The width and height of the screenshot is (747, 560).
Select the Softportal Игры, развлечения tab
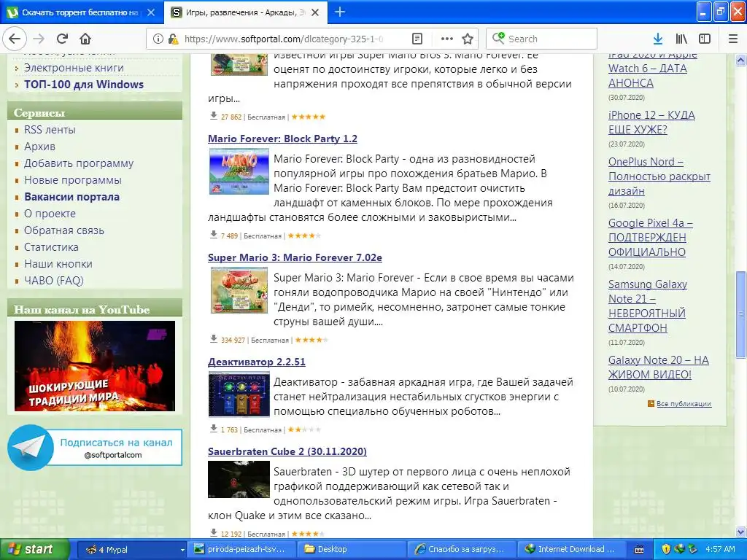point(245,12)
